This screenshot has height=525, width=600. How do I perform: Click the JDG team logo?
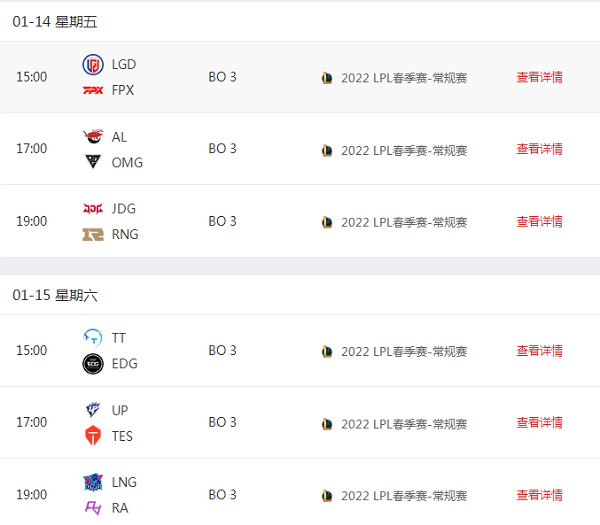(x=93, y=209)
